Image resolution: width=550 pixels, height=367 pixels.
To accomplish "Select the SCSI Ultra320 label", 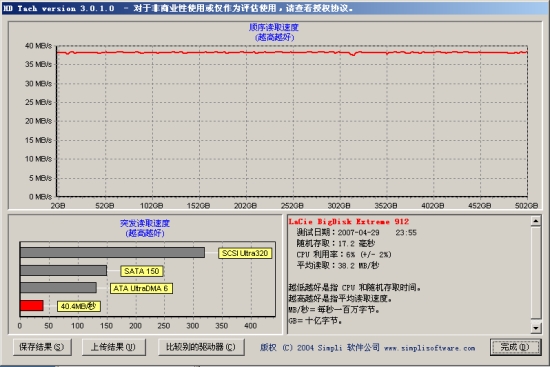I will point(245,253).
